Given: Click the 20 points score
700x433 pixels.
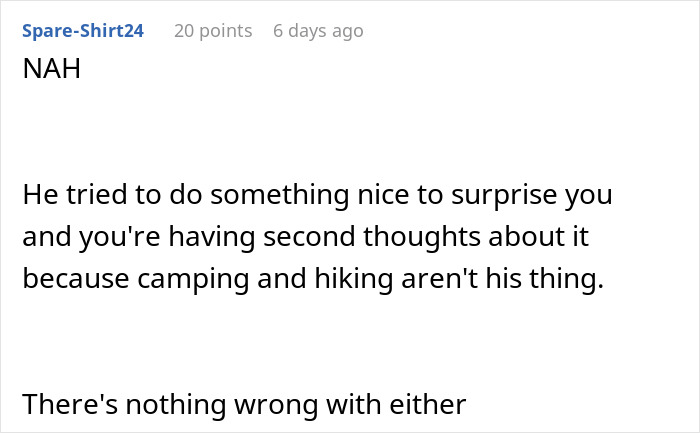Looking at the screenshot, I should click(213, 31).
